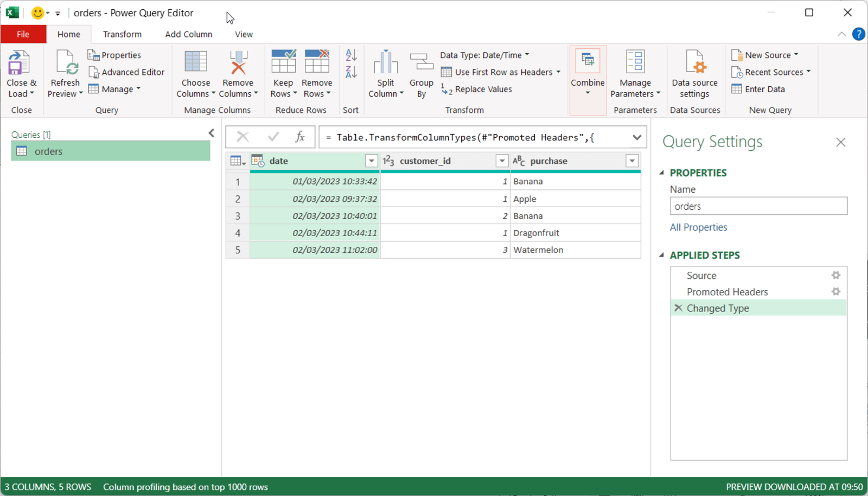Confirm formula with checkmark icon
The height and width of the screenshot is (496, 868).
tap(273, 137)
